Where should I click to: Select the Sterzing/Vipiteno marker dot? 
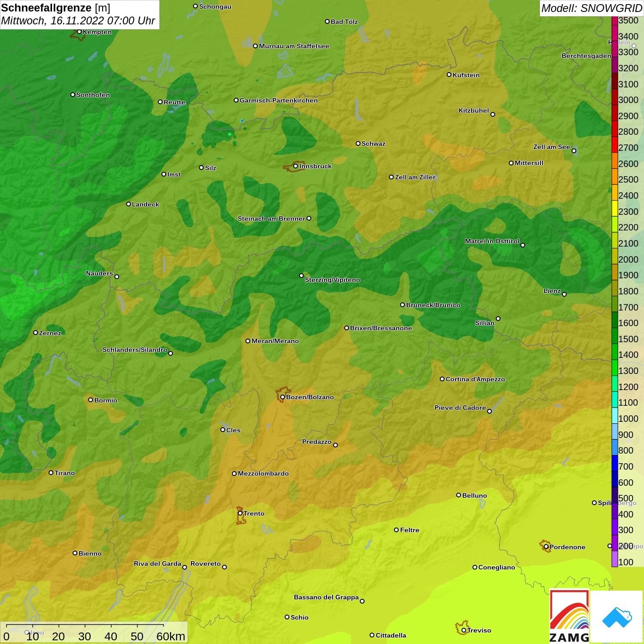coord(301,276)
